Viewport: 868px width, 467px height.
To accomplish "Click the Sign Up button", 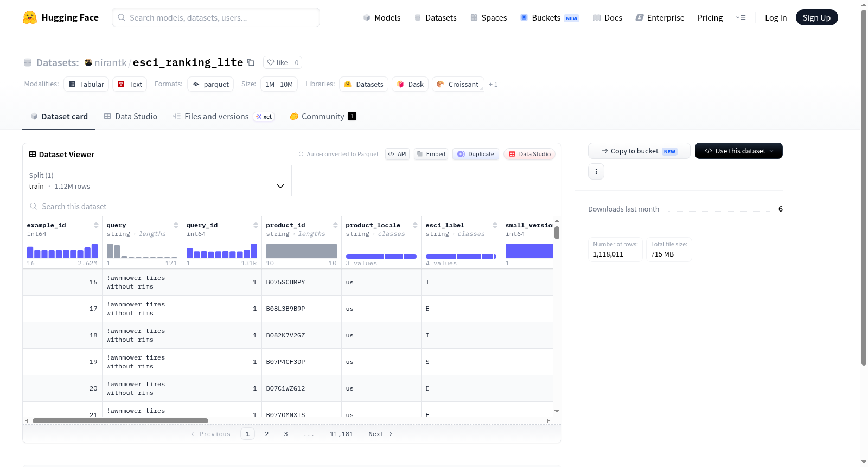I will 817,17.
